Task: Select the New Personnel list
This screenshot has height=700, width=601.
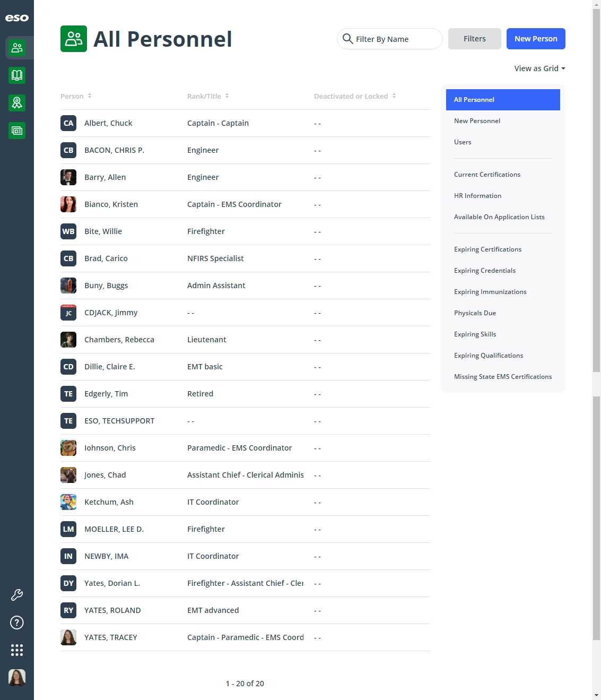Action: [x=503, y=121]
